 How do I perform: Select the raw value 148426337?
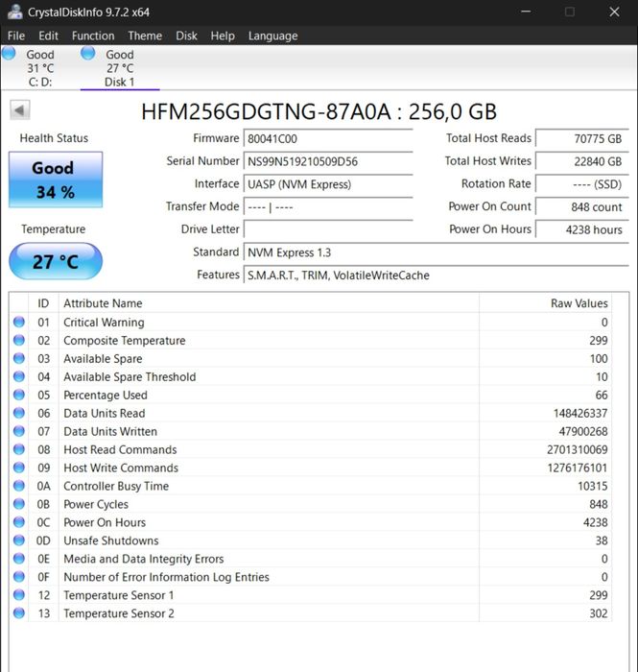coord(580,413)
